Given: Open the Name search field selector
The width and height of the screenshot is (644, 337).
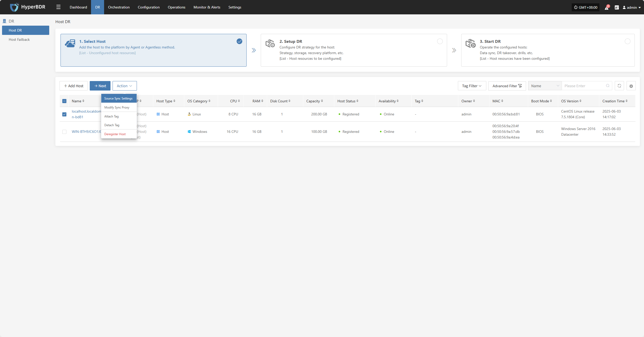Looking at the screenshot, I should pos(545,86).
